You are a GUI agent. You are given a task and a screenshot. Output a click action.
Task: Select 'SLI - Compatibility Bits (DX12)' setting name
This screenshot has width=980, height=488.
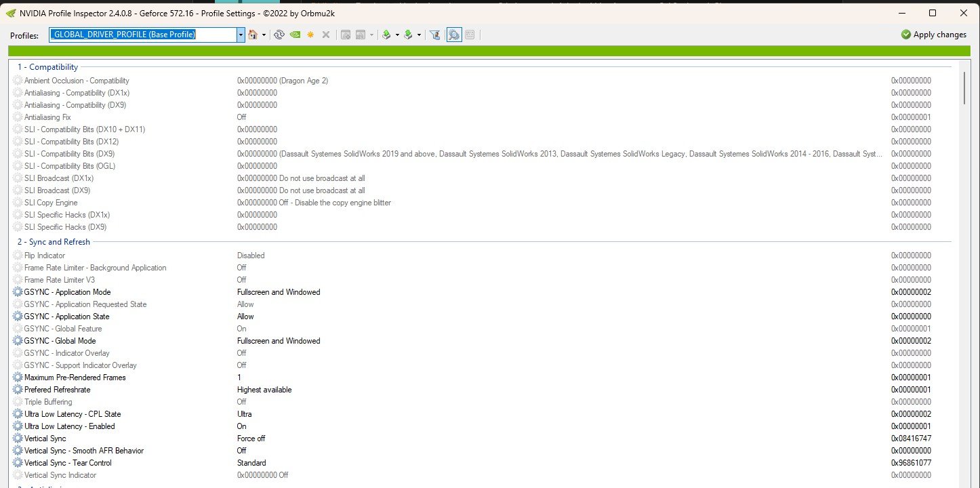click(x=71, y=142)
